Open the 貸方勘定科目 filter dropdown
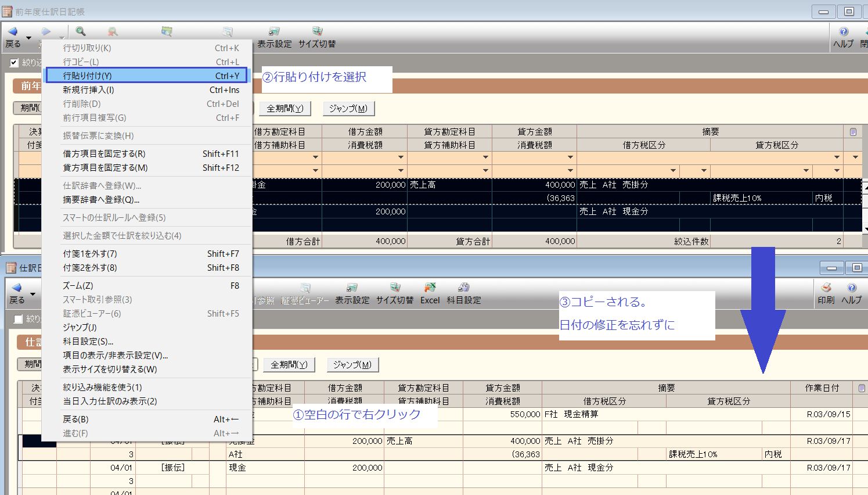Image resolution: width=868 pixels, height=495 pixels. click(485, 157)
